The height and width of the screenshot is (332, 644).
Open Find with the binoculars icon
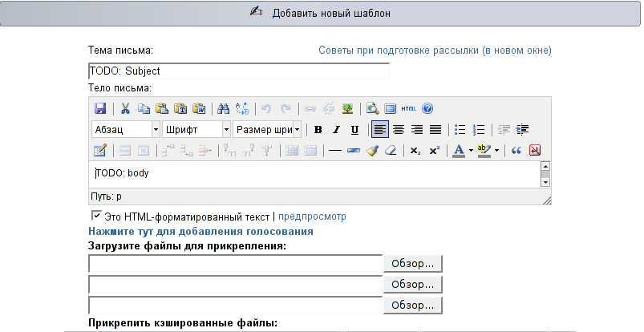224,108
